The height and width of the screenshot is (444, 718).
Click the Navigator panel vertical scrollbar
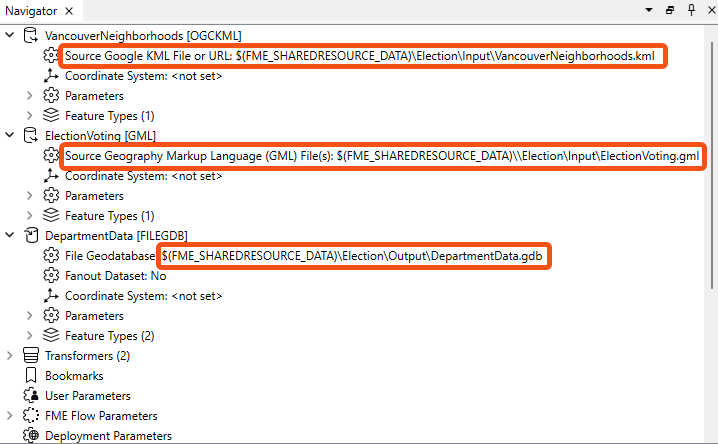[x=712, y=165]
